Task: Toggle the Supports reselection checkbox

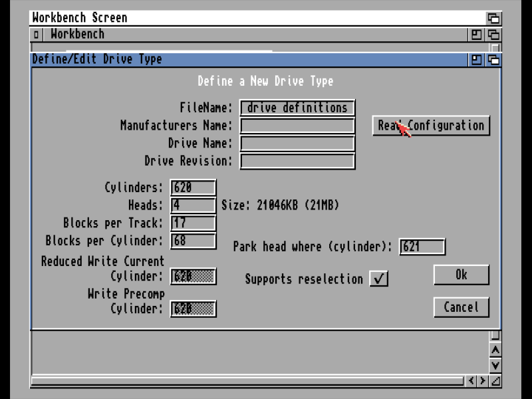Action: (x=378, y=279)
